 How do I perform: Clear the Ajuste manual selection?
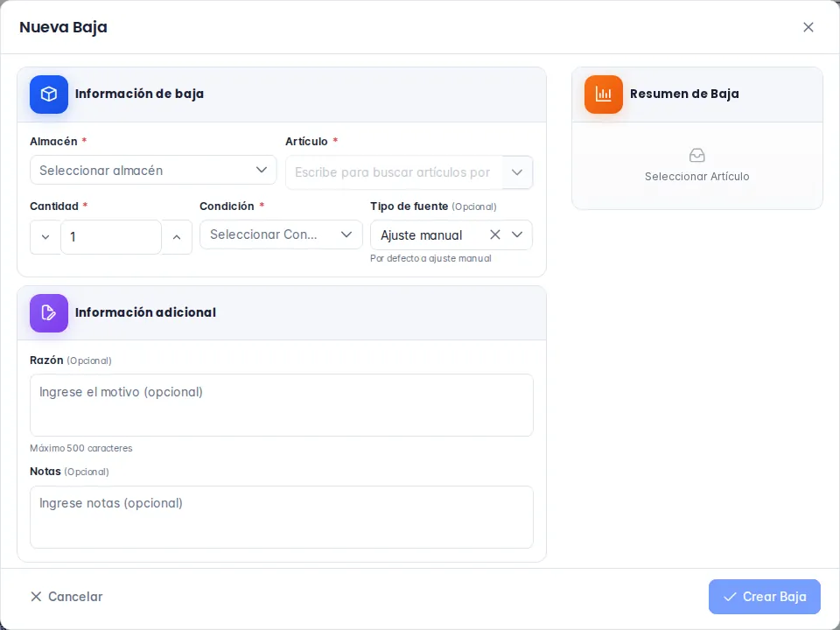click(x=495, y=234)
